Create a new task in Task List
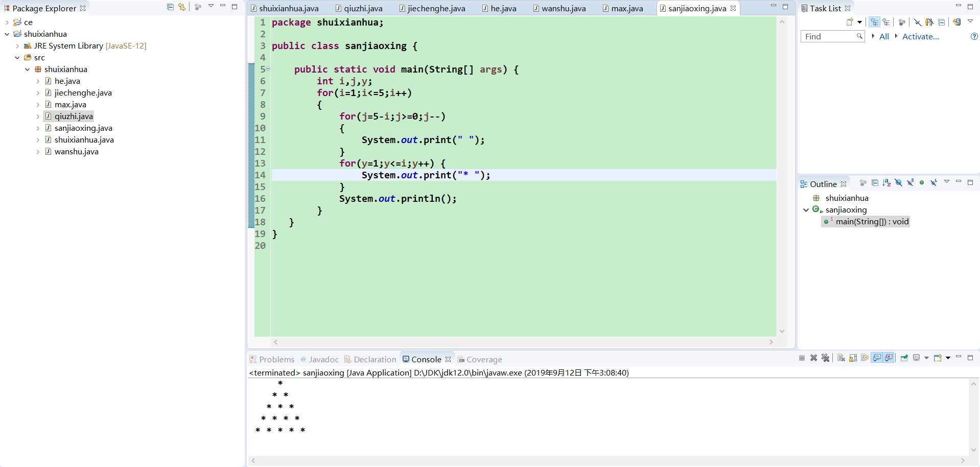 850,22
